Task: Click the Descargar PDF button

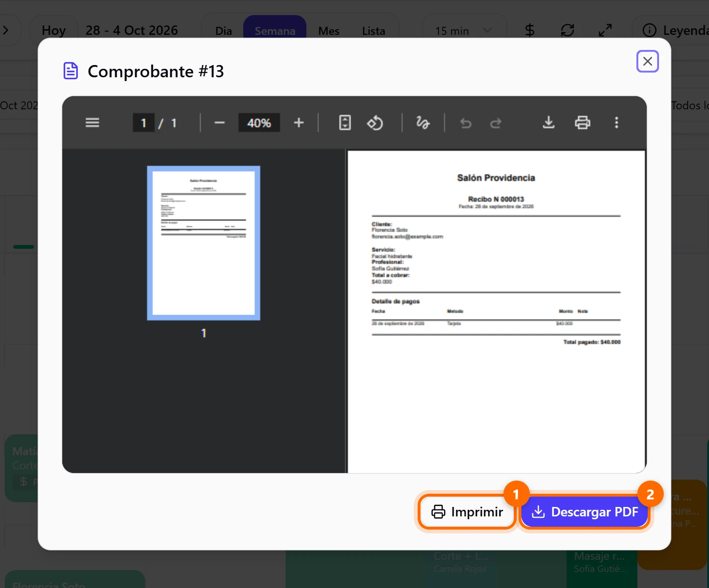Action: [x=585, y=512]
